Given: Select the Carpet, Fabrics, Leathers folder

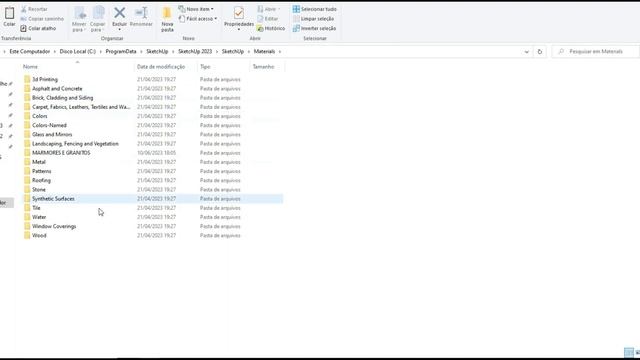Looking at the screenshot, I should pos(81,107).
